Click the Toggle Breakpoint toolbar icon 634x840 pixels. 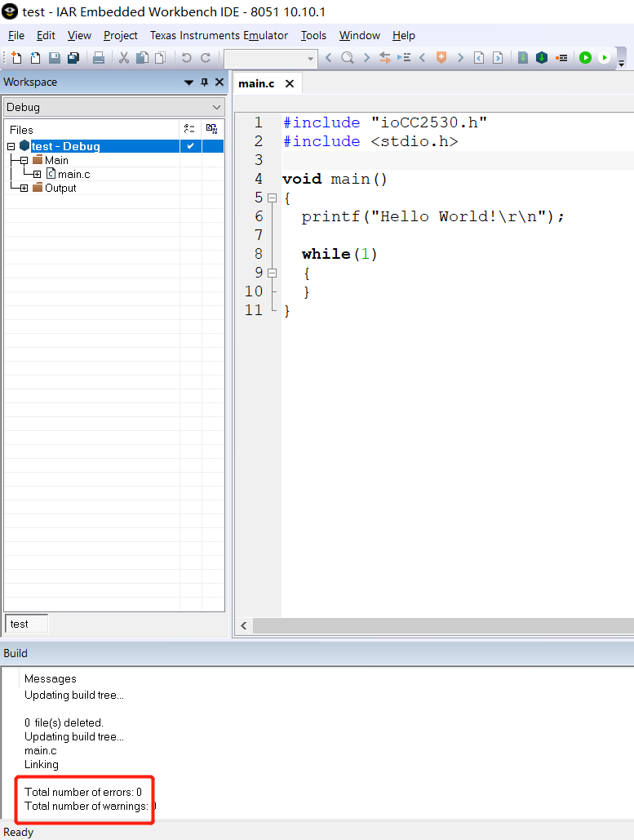(x=561, y=57)
